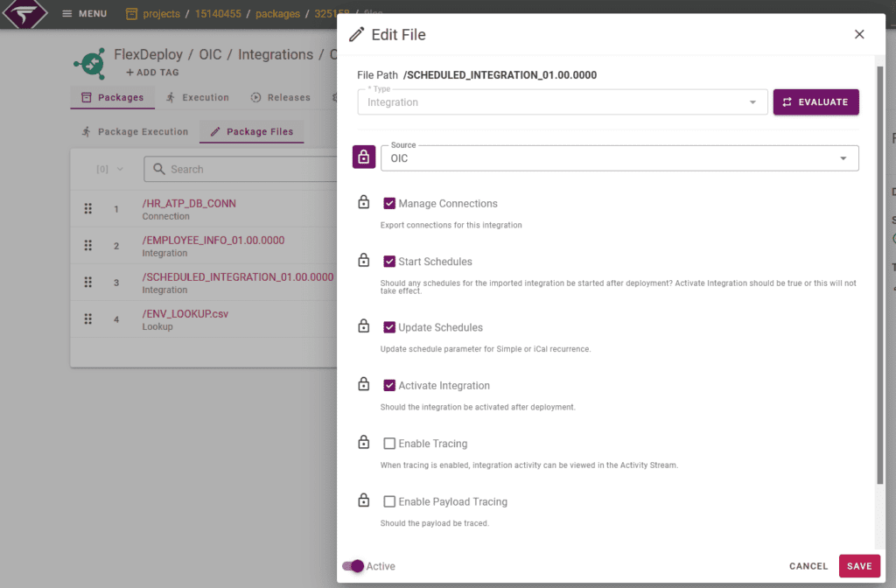Uncheck Activate Integration checkbox
This screenshot has height=588, width=896.
click(389, 385)
